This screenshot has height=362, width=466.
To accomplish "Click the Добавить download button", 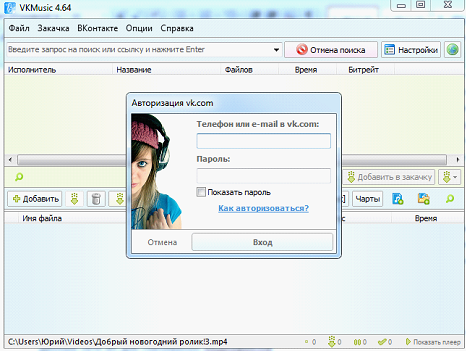I will tap(35, 199).
